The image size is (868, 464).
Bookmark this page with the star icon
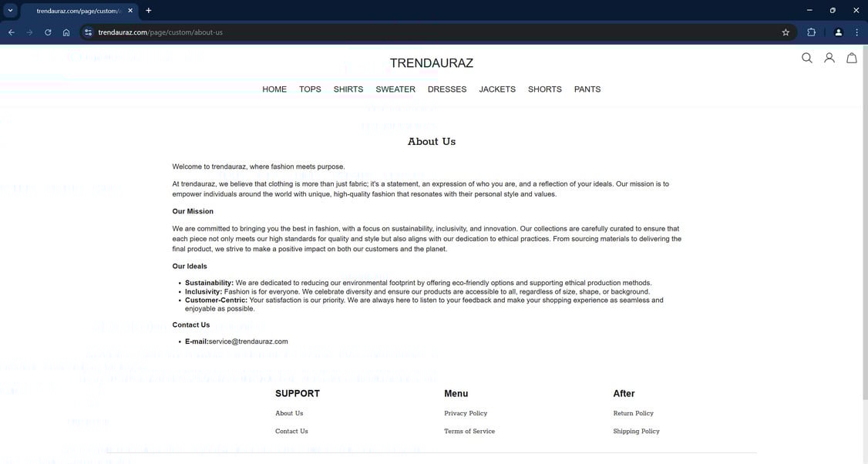786,32
